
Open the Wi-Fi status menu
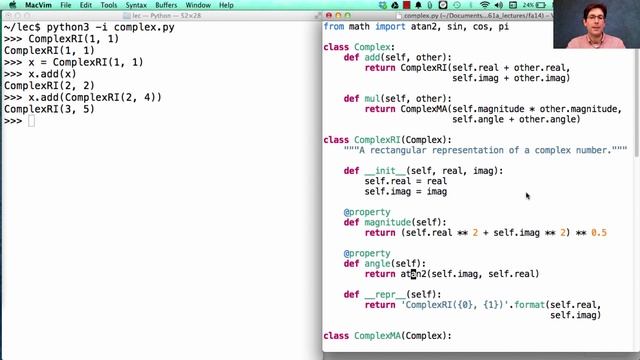point(484,5)
